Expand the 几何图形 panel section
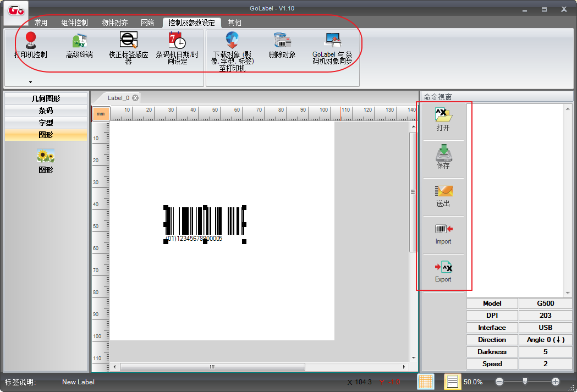The image size is (577, 392). pyautogui.click(x=46, y=98)
